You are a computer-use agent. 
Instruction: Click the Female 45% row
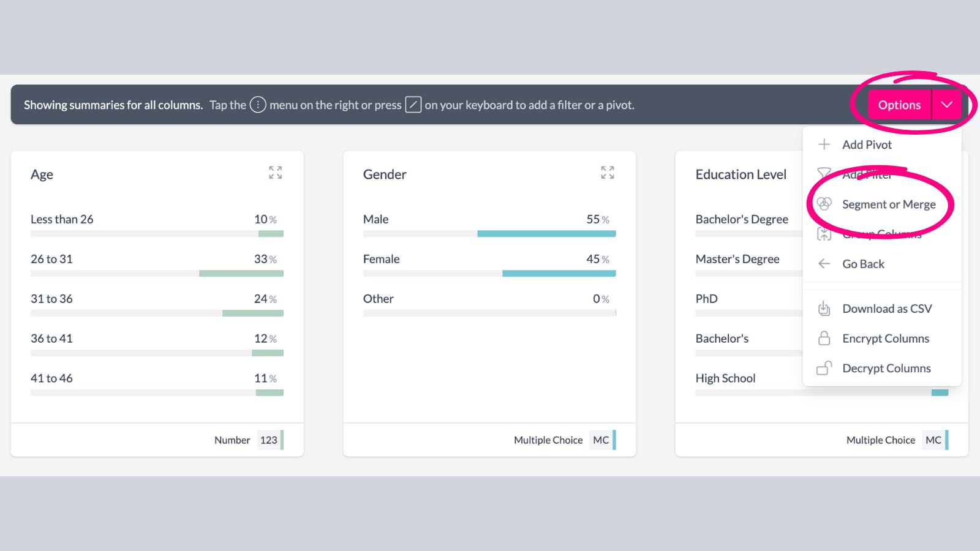pyautogui.click(x=489, y=260)
